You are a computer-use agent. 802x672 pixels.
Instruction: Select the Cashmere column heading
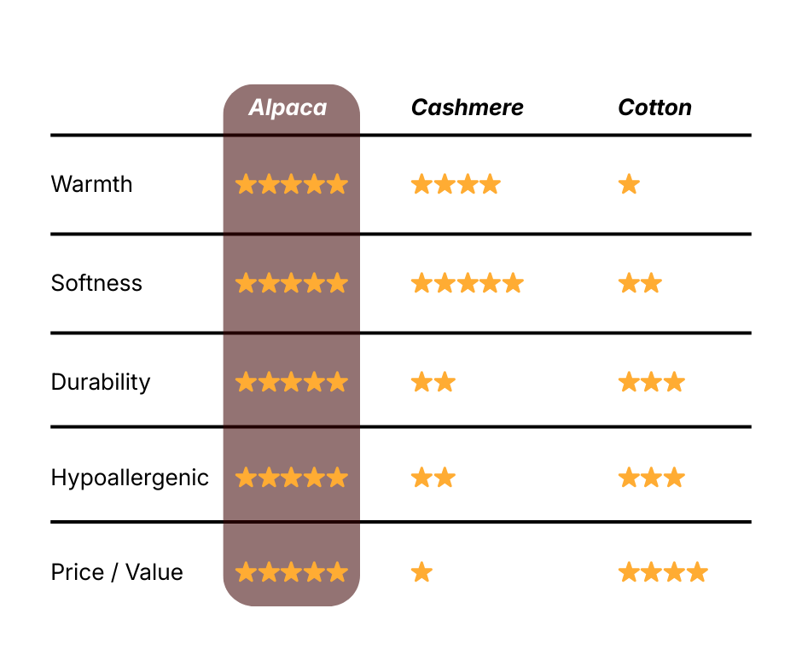(467, 107)
